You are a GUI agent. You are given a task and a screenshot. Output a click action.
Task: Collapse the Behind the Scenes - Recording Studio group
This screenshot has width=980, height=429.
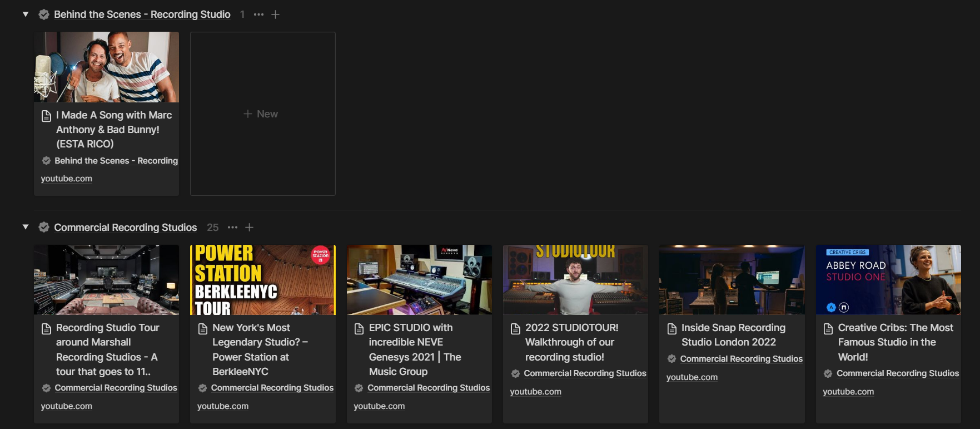click(x=26, y=14)
